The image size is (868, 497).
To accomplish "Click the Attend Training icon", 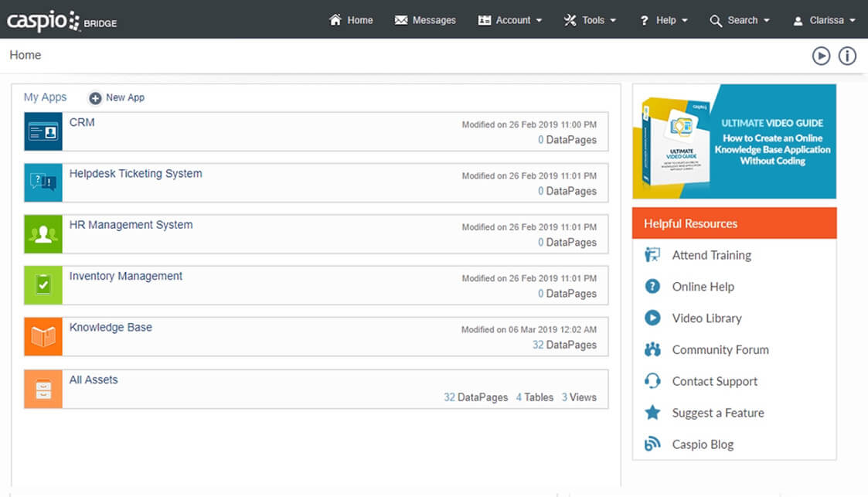I will point(652,254).
